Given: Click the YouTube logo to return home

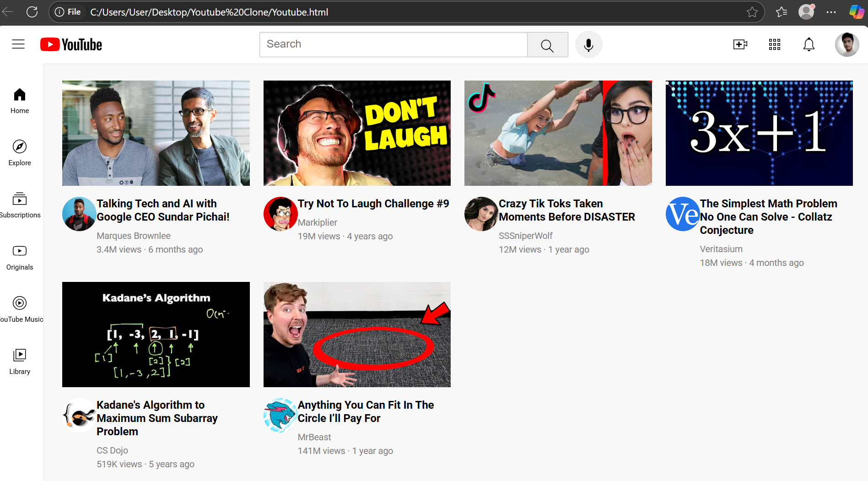Looking at the screenshot, I should coord(70,44).
